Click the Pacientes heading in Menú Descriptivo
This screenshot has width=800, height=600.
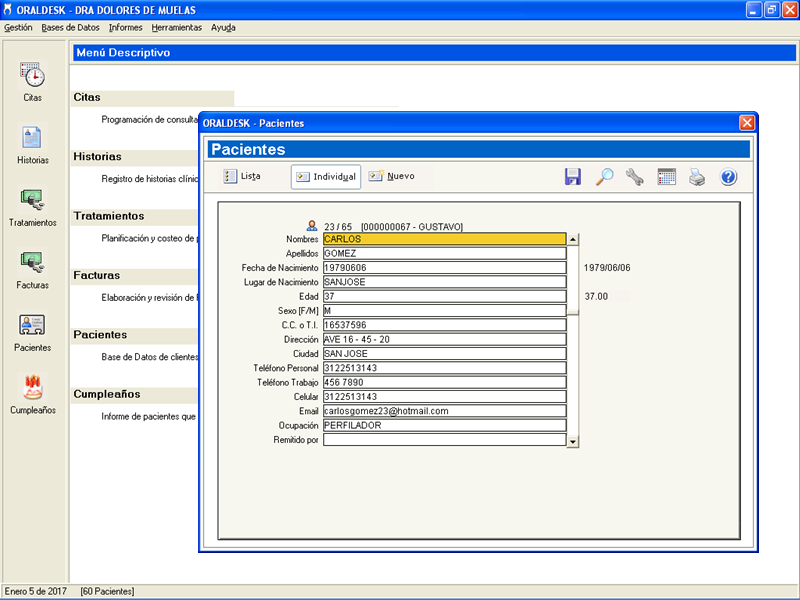pos(100,335)
